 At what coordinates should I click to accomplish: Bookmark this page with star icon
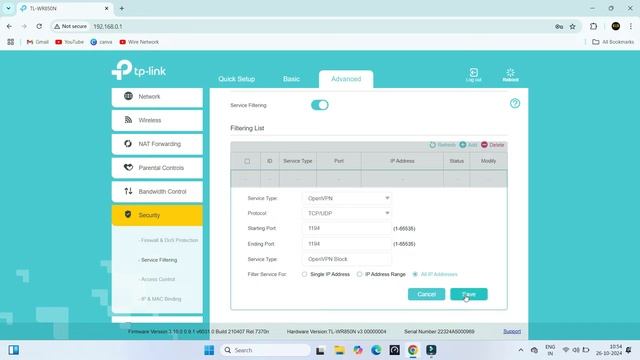click(x=573, y=27)
